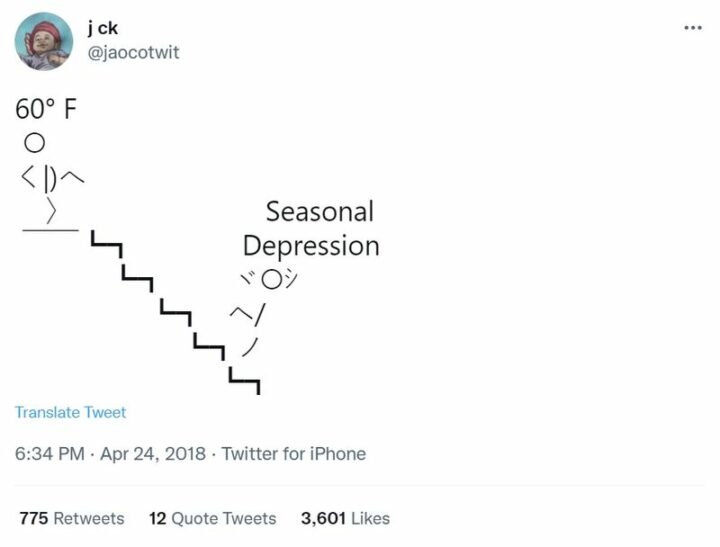Open the tweet's three-dot more options menu
The width and height of the screenshot is (720, 547).
[692, 28]
